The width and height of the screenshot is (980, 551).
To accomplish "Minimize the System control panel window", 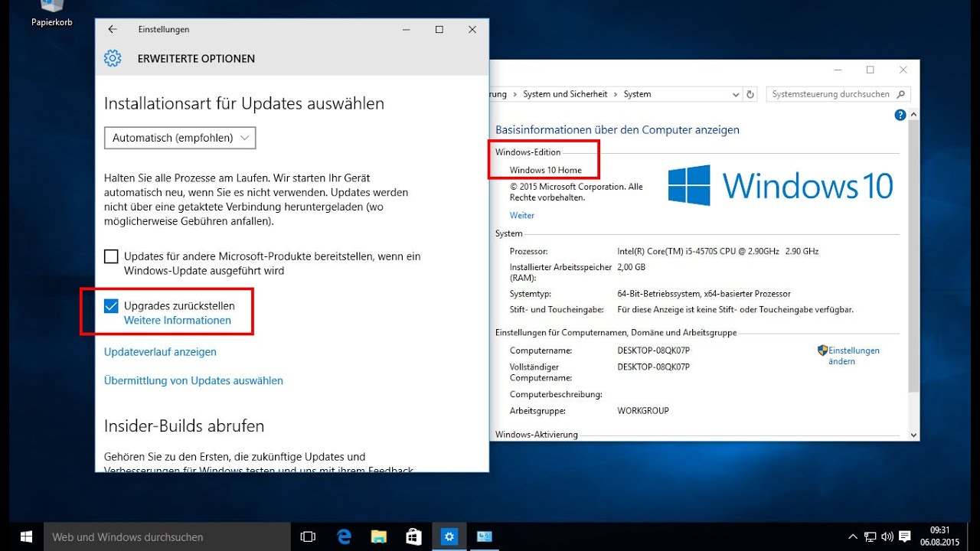I will pyautogui.click(x=837, y=70).
